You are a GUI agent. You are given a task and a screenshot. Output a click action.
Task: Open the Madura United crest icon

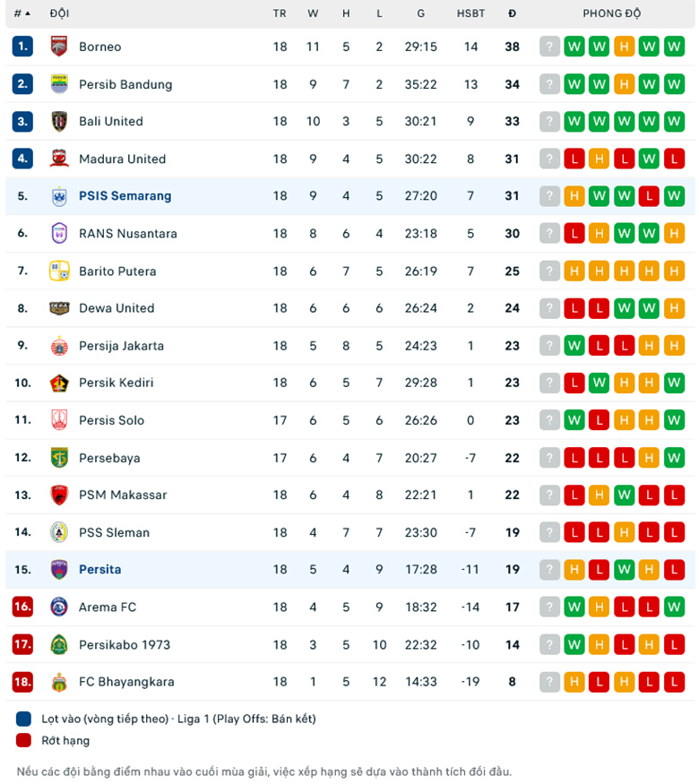coord(56,159)
